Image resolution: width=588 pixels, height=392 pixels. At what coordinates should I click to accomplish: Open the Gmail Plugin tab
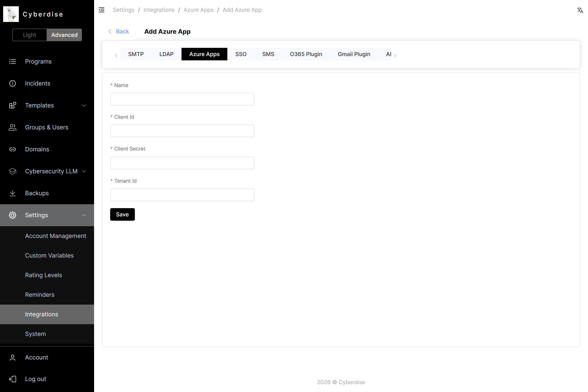[354, 54]
